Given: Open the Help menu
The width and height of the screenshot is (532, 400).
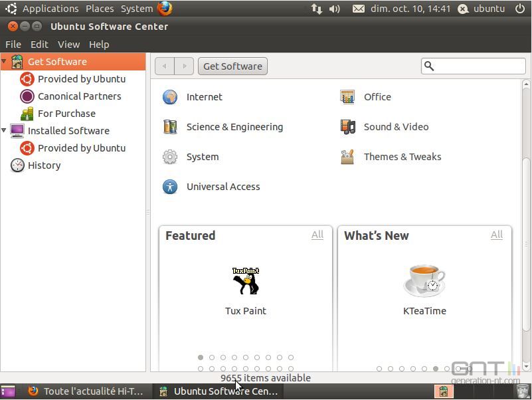Looking at the screenshot, I should point(99,45).
